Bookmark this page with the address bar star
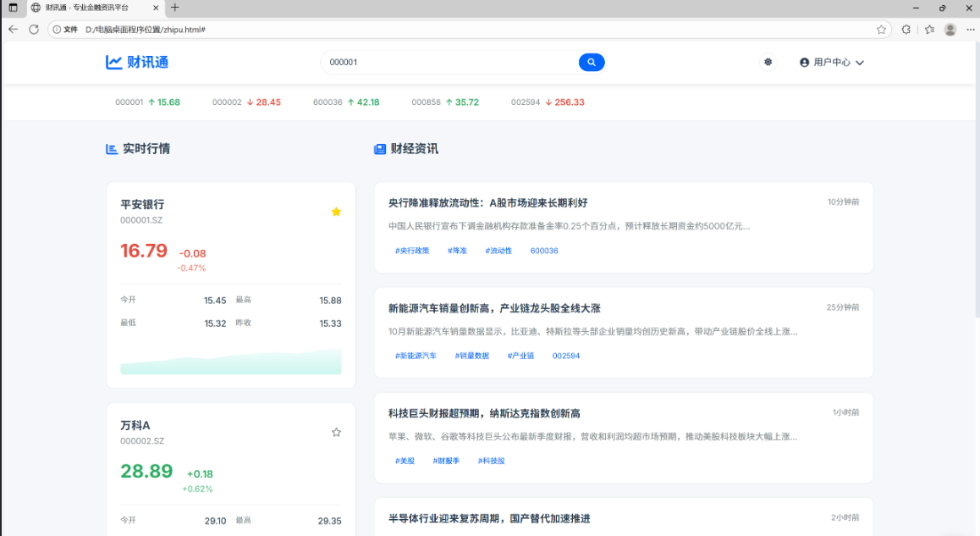 [881, 29]
